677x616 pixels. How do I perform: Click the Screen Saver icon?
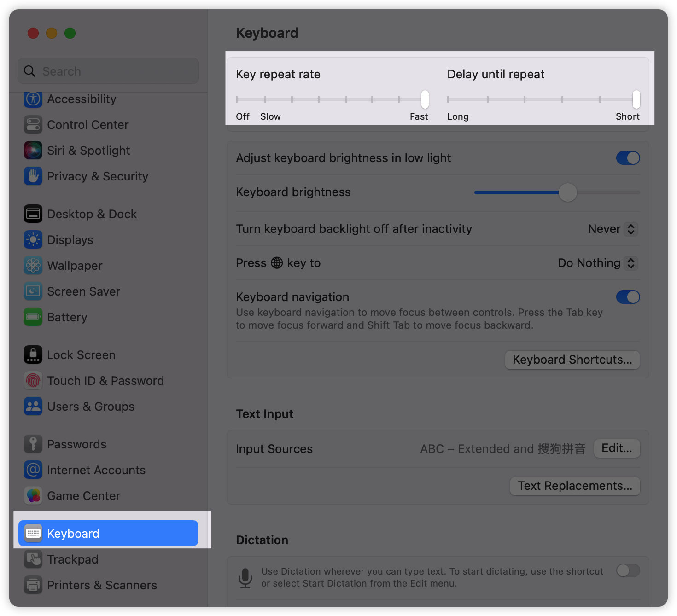click(33, 291)
